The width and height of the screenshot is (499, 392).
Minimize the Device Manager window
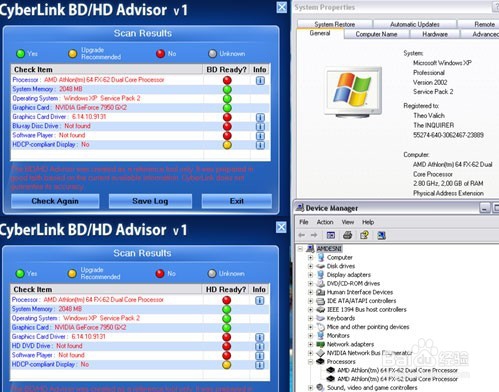pos(484,208)
